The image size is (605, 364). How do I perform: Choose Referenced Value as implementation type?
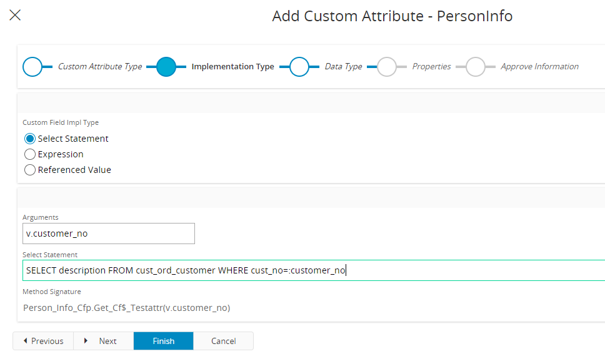(x=29, y=170)
